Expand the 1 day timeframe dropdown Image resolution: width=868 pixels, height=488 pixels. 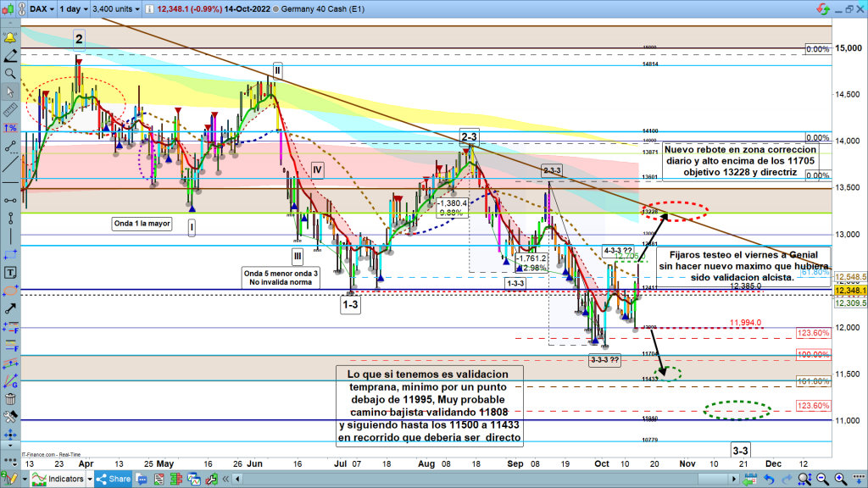[x=75, y=10]
